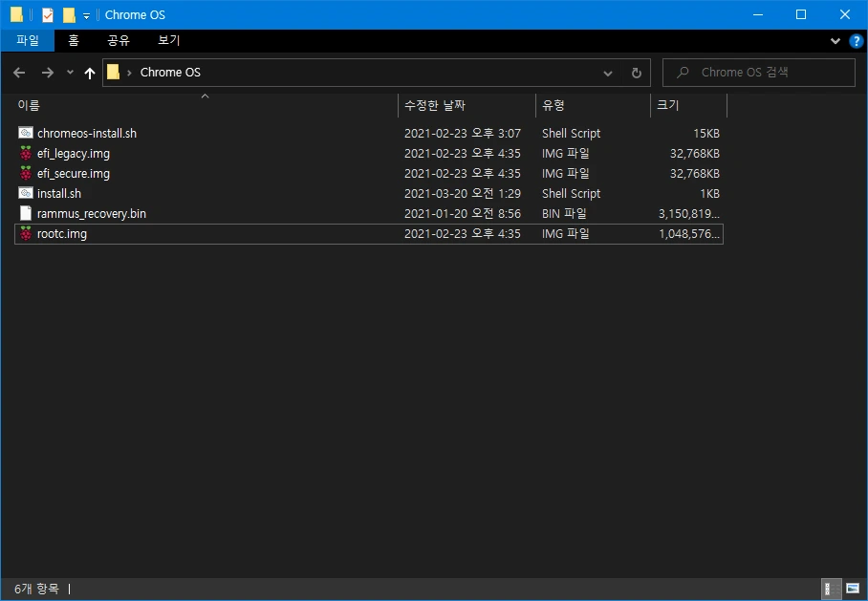
Task: Click the 3,150,819... size cell
Action: click(689, 214)
